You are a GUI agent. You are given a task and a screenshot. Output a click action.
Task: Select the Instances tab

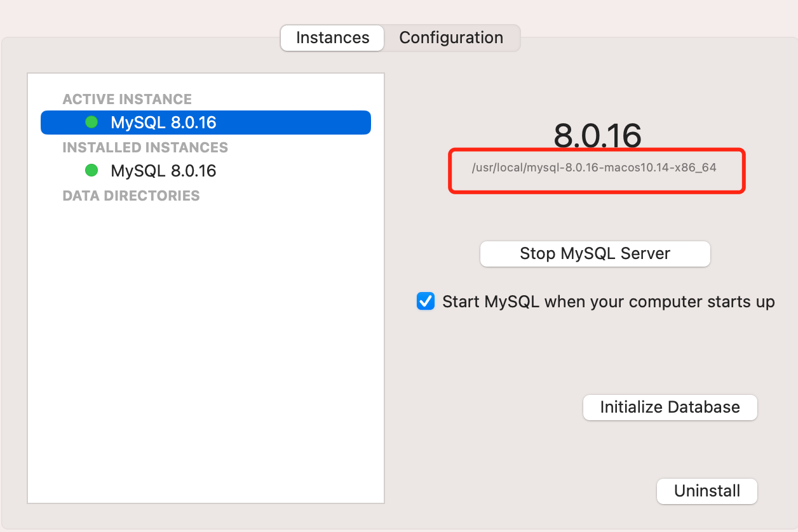pos(332,38)
